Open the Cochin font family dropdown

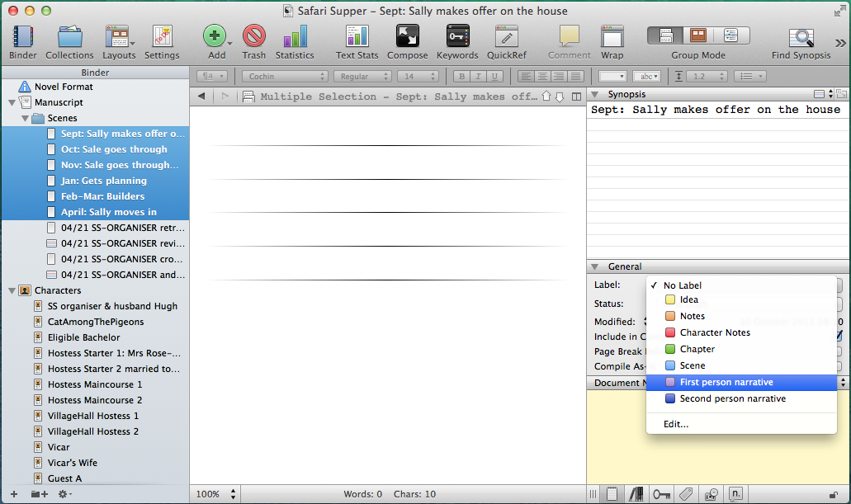coord(285,77)
